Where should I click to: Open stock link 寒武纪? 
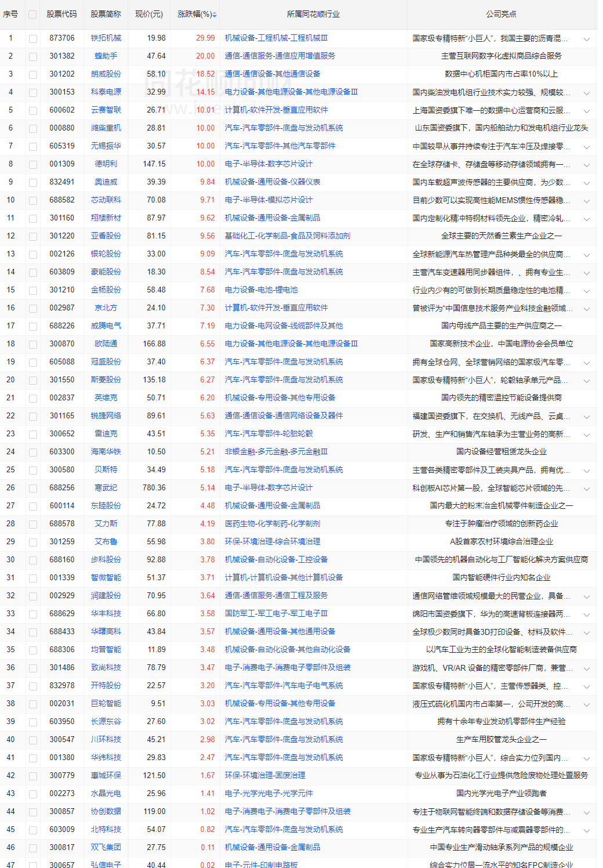click(x=106, y=488)
